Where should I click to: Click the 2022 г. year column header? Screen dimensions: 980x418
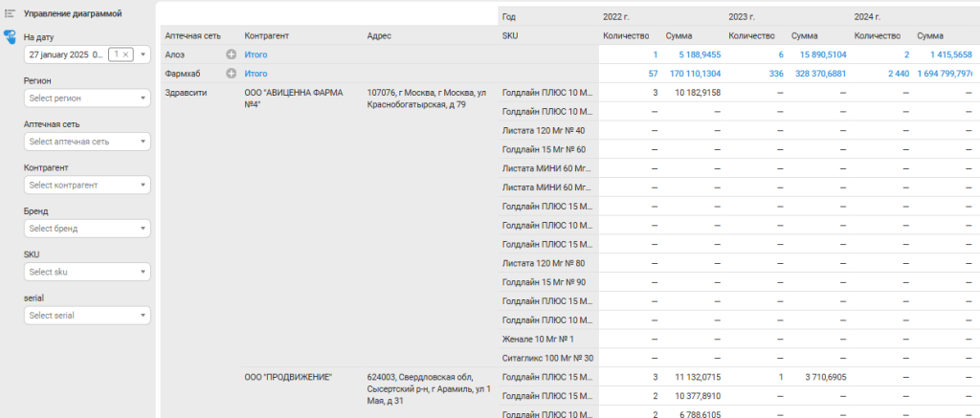[x=615, y=17]
